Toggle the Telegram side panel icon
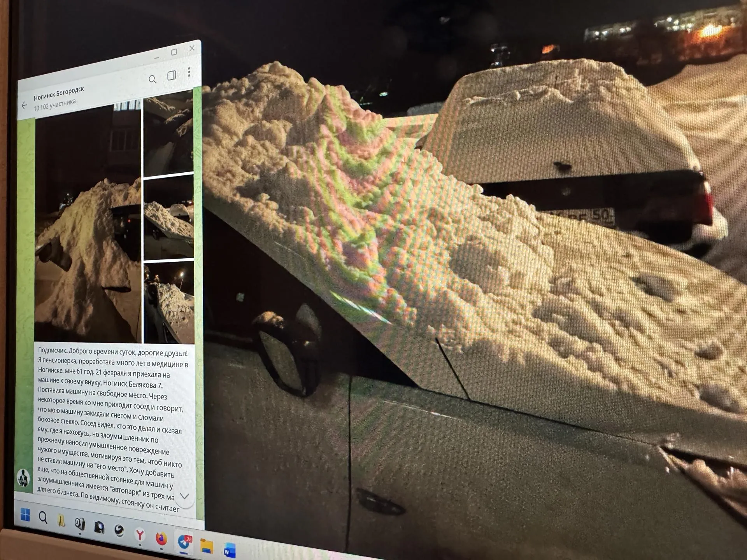The width and height of the screenshot is (747, 560). (x=172, y=75)
